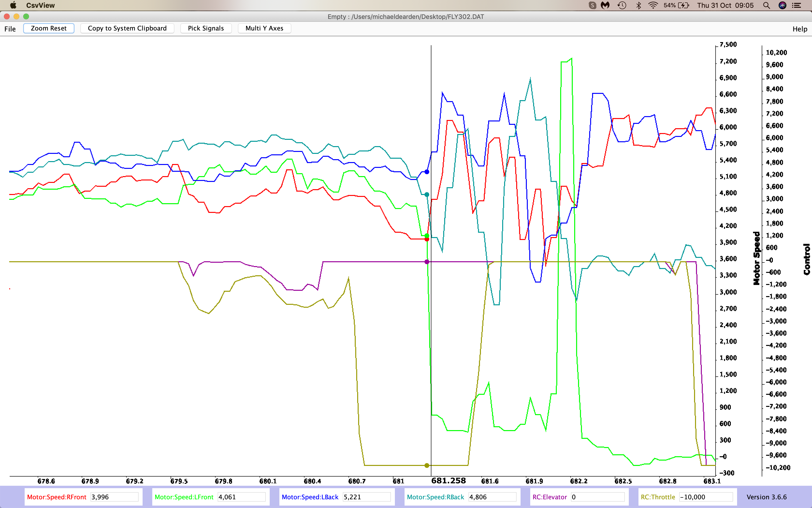Click the Control axis title
The width and height of the screenshot is (812, 508).
click(x=807, y=259)
